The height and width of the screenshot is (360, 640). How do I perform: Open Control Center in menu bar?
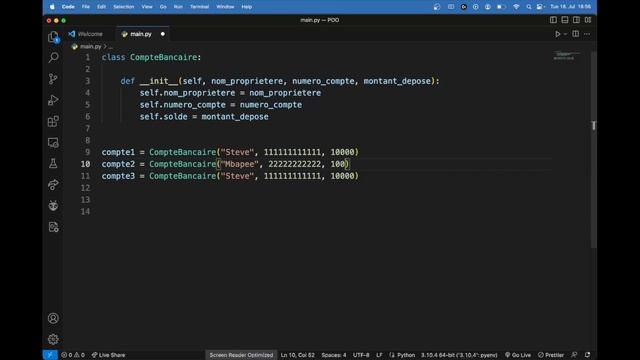[540, 7]
